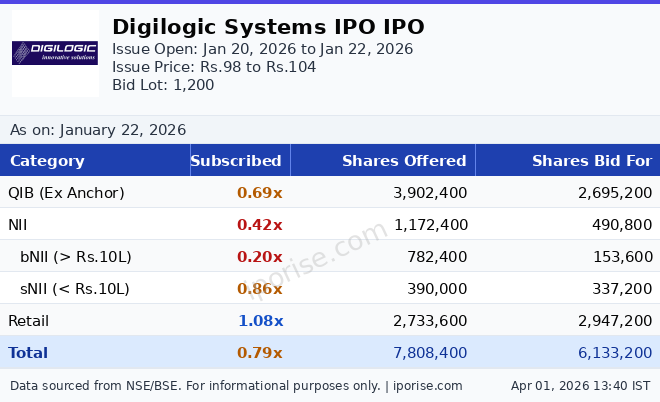660x402 pixels.
Task: Click the Apr 01, 2026 timestamp
Action: tap(580, 386)
